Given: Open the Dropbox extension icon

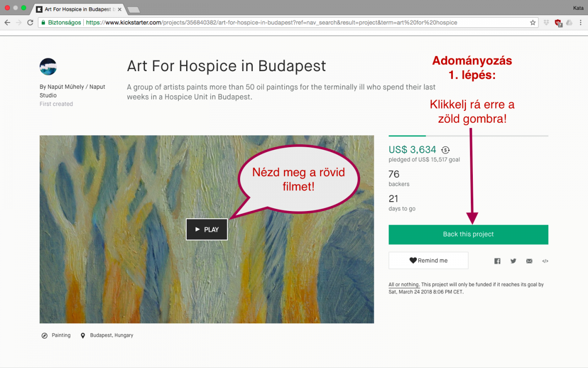Looking at the screenshot, I should [547, 23].
